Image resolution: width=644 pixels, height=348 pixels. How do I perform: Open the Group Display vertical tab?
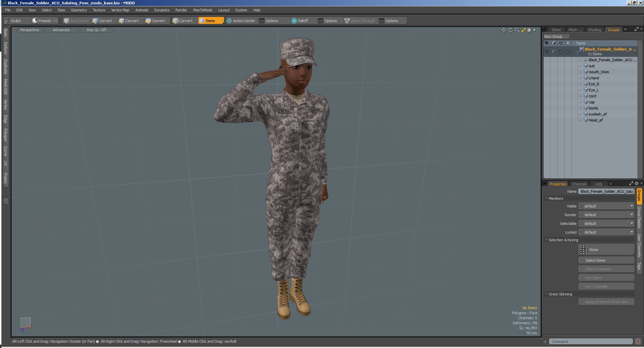[639, 217]
